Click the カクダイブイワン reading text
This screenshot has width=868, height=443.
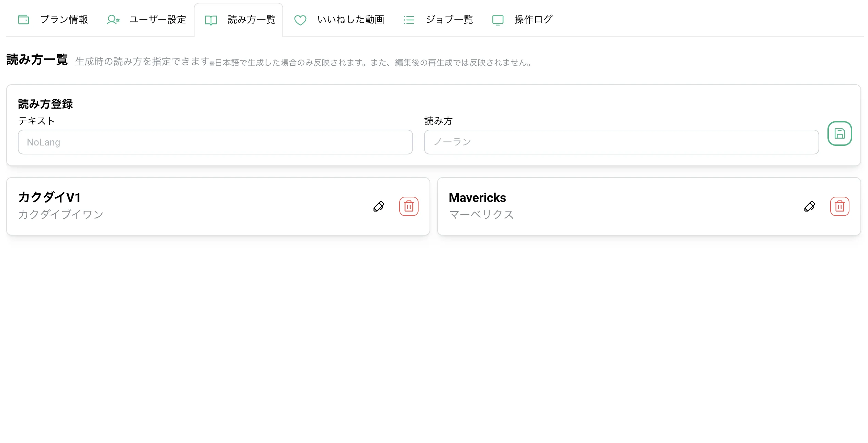(61, 215)
